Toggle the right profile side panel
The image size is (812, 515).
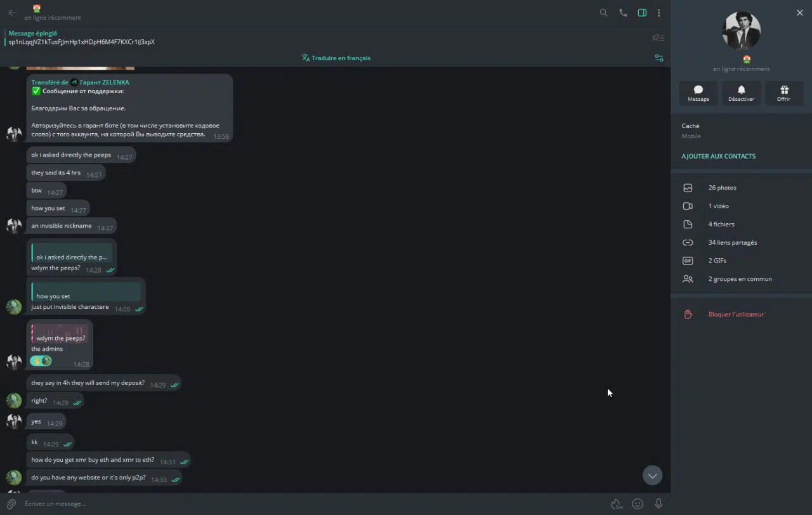click(642, 13)
